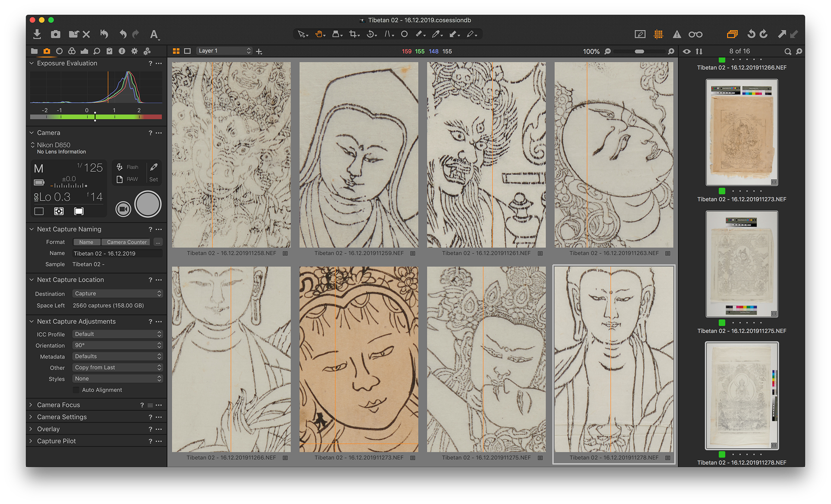Adjust the exposure meter slider under histogram

click(96, 117)
